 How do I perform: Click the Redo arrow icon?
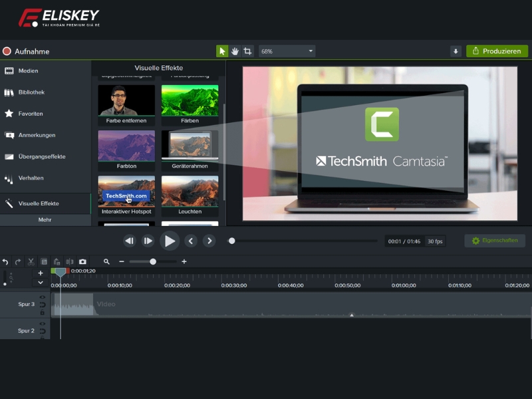pyautogui.click(x=17, y=261)
